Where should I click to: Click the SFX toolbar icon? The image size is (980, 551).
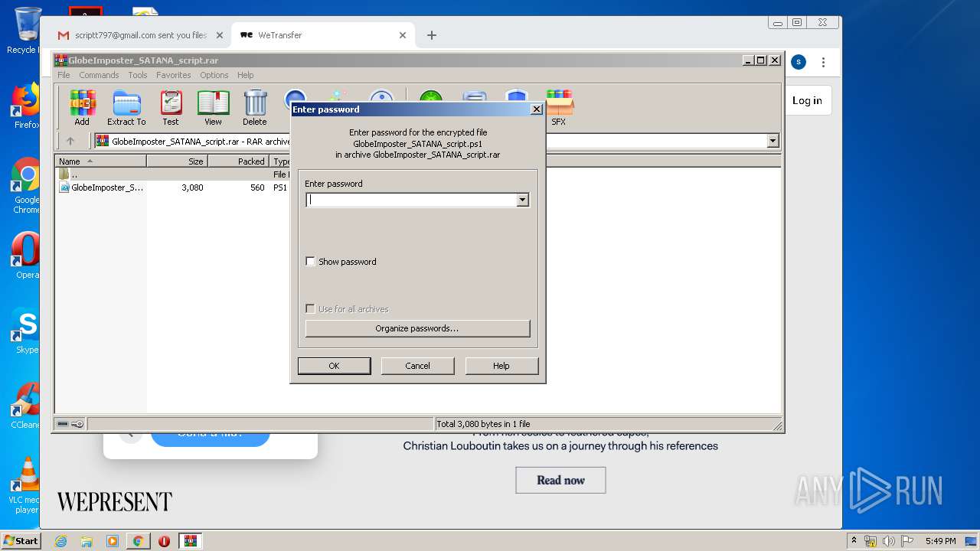point(559,108)
